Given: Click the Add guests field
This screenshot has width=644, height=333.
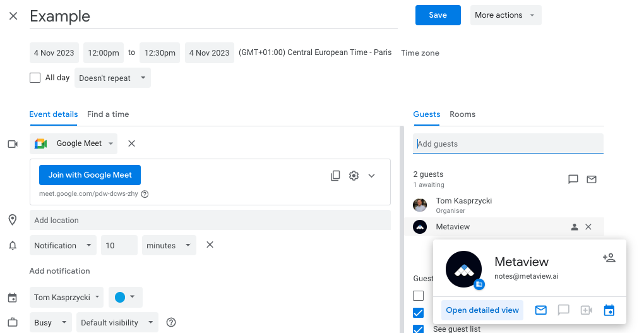Looking at the screenshot, I should [x=508, y=143].
